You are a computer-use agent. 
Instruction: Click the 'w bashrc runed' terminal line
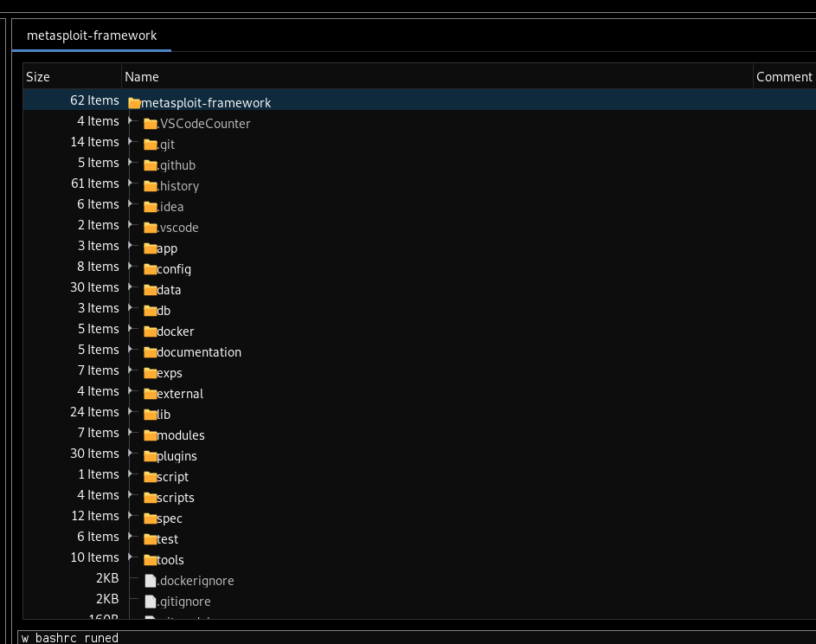coord(70,638)
